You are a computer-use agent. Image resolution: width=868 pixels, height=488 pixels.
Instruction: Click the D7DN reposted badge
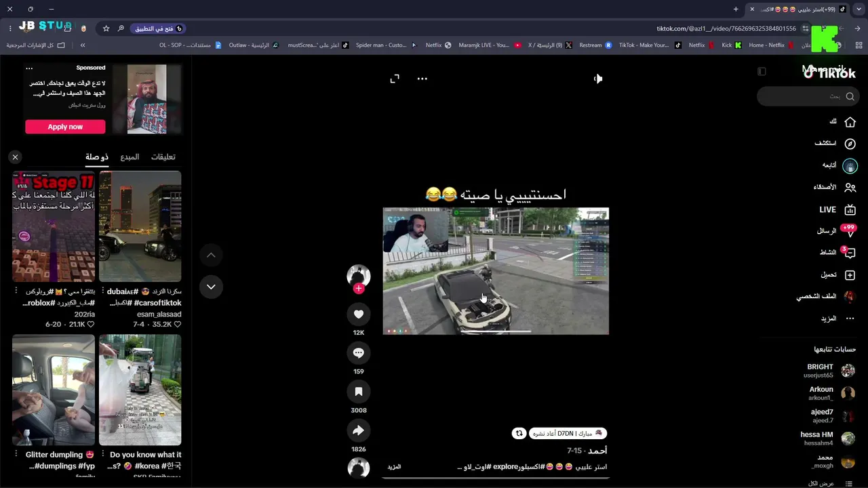pyautogui.click(x=567, y=433)
